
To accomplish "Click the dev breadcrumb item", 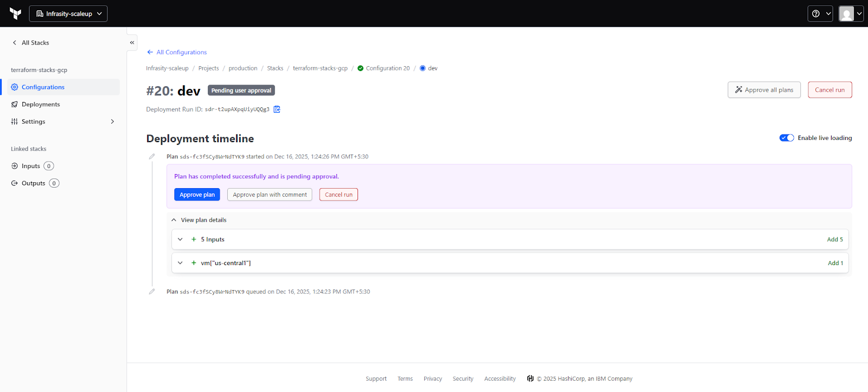I will tap(429, 68).
